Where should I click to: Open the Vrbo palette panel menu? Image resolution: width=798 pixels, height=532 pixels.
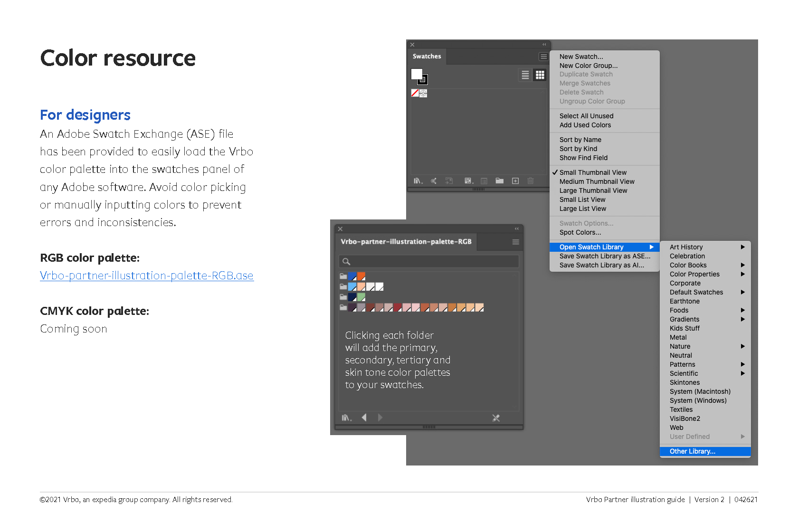[515, 242]
